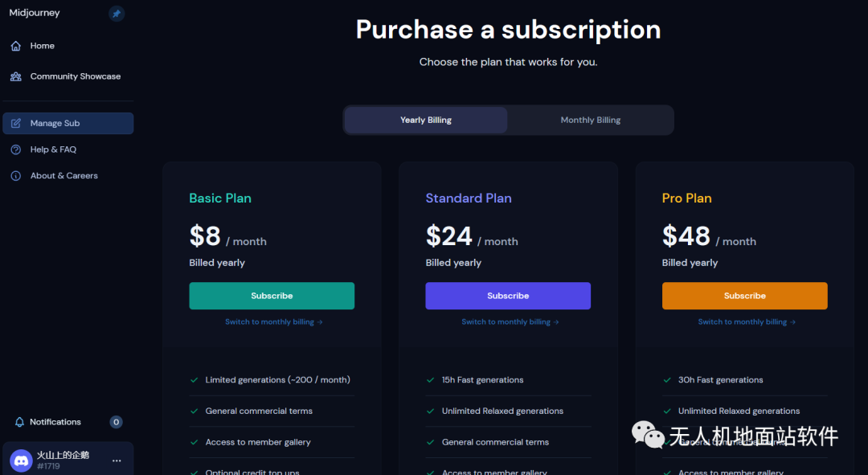Click the Home house icon

[16, 46]
